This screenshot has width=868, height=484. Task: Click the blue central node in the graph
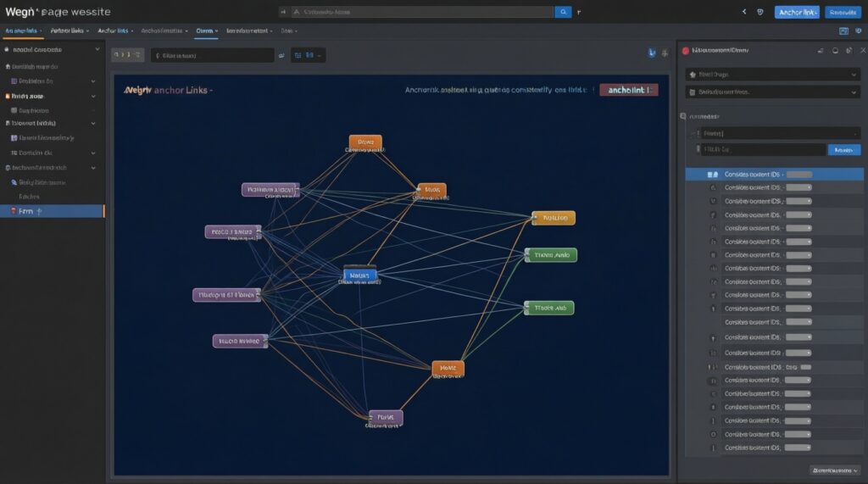coord(360,275)
